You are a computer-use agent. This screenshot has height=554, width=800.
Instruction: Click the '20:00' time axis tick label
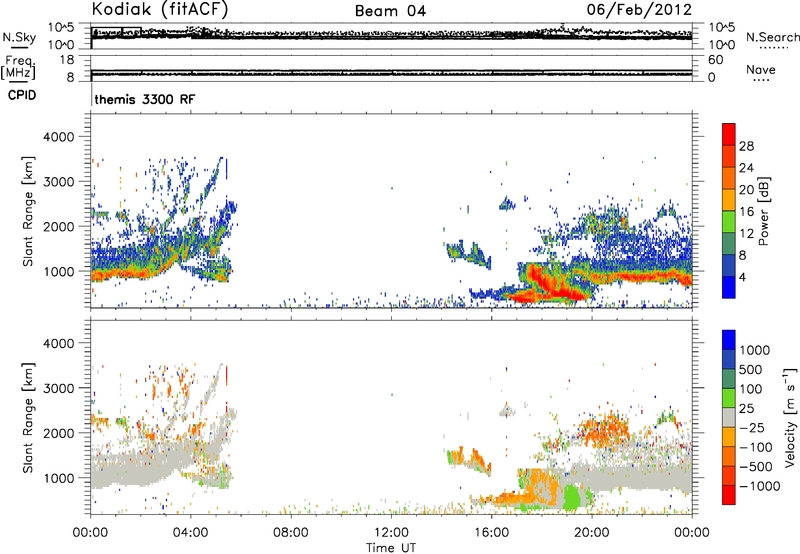[592, 533]
